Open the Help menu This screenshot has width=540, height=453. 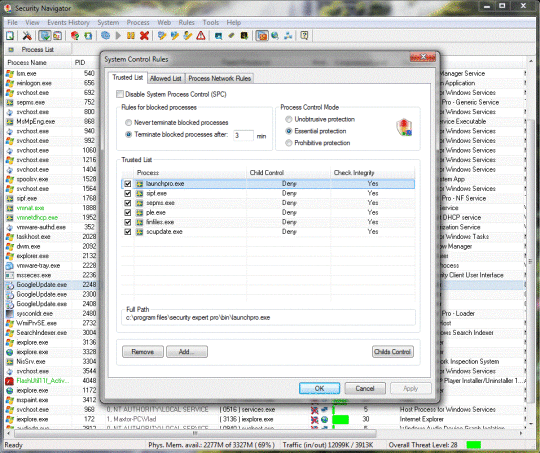[233, 22]
